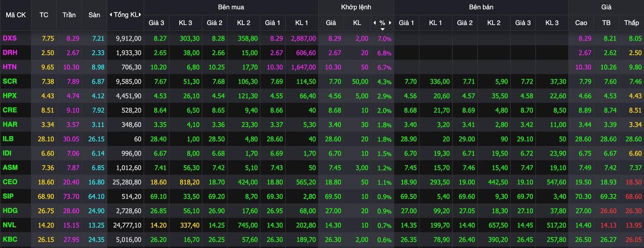Viewport: 644px width, 248px height.
Task: Click left arrow next to % header
Action: 374,23
